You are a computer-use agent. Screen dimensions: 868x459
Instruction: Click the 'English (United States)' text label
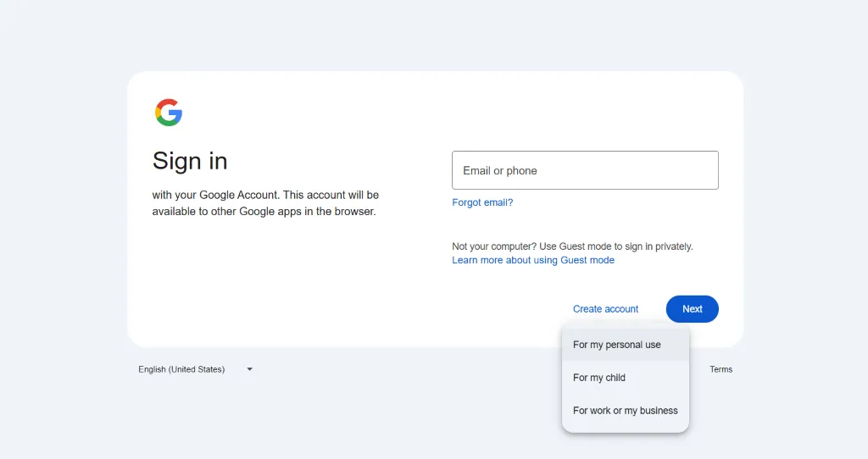[x=181, y=369]
